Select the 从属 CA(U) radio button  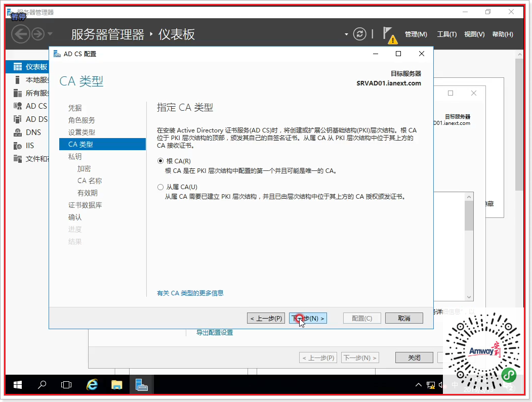coord(160,187)
